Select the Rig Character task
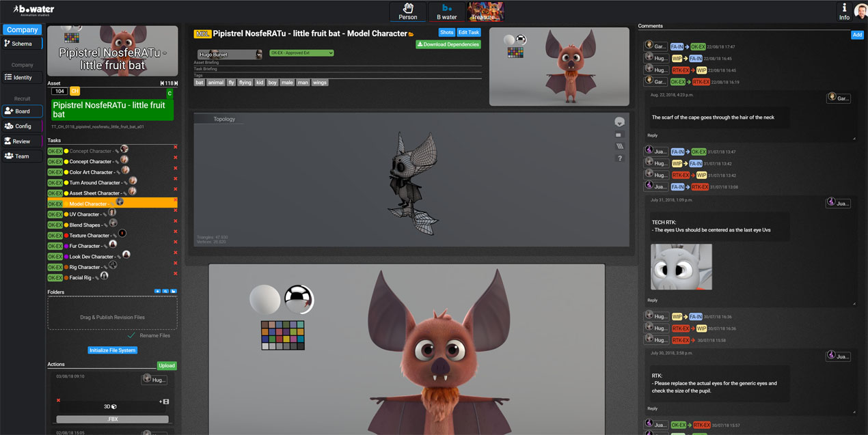This screenshot has height=435, width=868. [x=85, y=267]
